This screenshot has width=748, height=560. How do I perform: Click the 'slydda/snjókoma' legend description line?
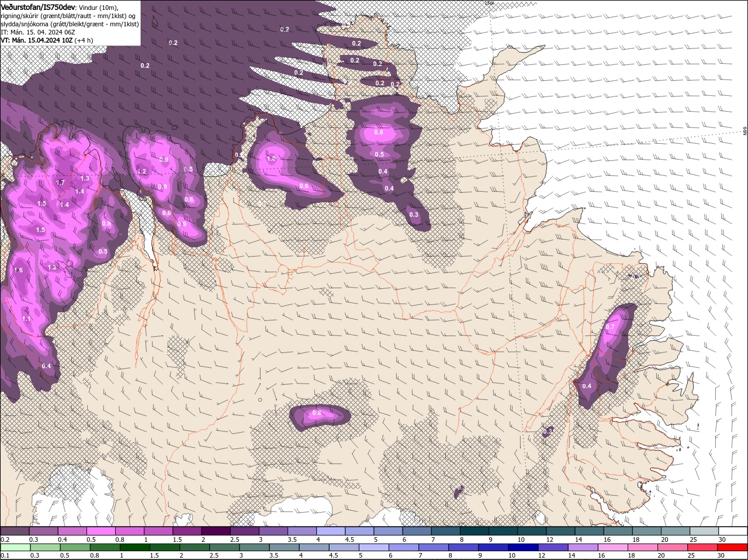[70, 24]
